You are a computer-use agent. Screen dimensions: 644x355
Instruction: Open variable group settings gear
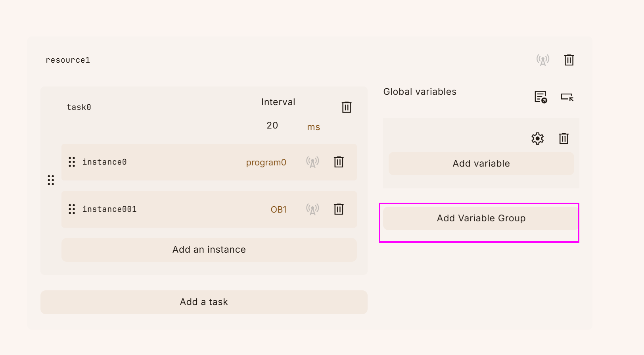pyautogui.click(x=538, y=138)
